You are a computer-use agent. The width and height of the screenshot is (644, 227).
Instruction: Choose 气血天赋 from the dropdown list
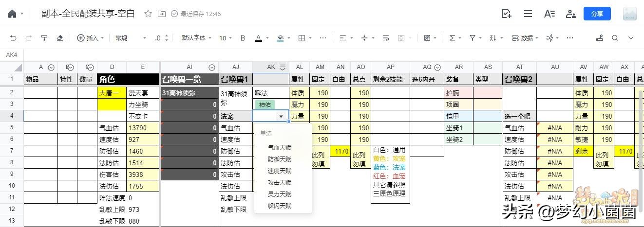coord(280,147)
